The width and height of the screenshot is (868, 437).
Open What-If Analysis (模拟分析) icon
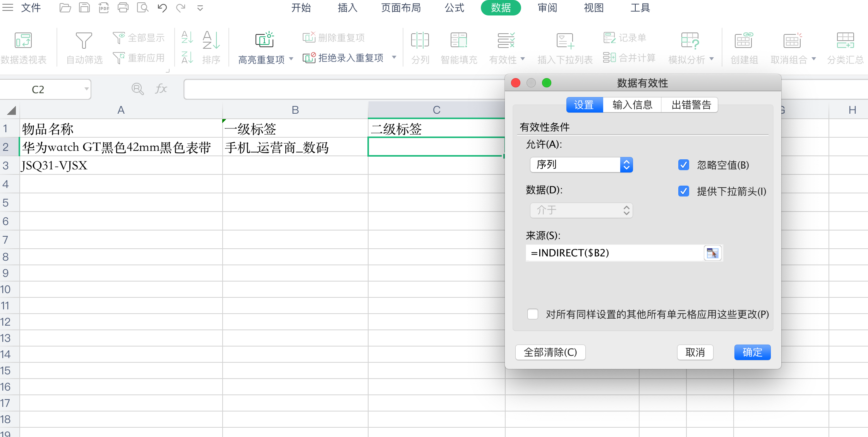tap(690, 40)
